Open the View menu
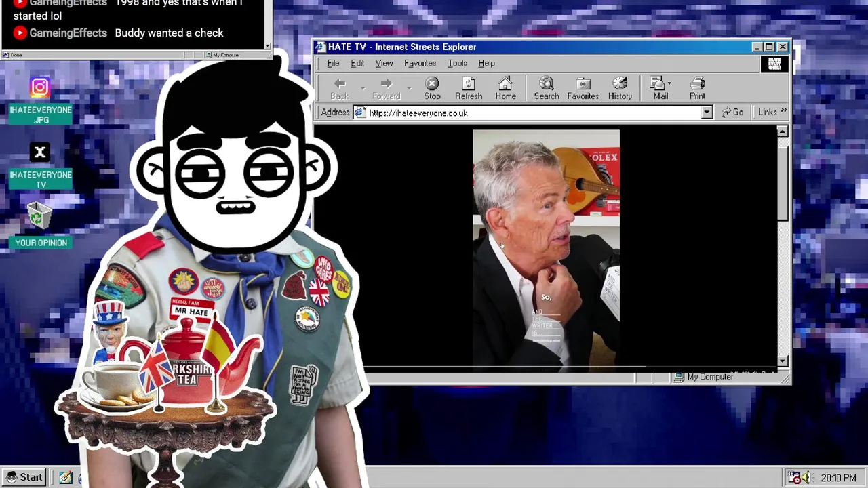The image size is (868, 488). [x=384, y=63]
